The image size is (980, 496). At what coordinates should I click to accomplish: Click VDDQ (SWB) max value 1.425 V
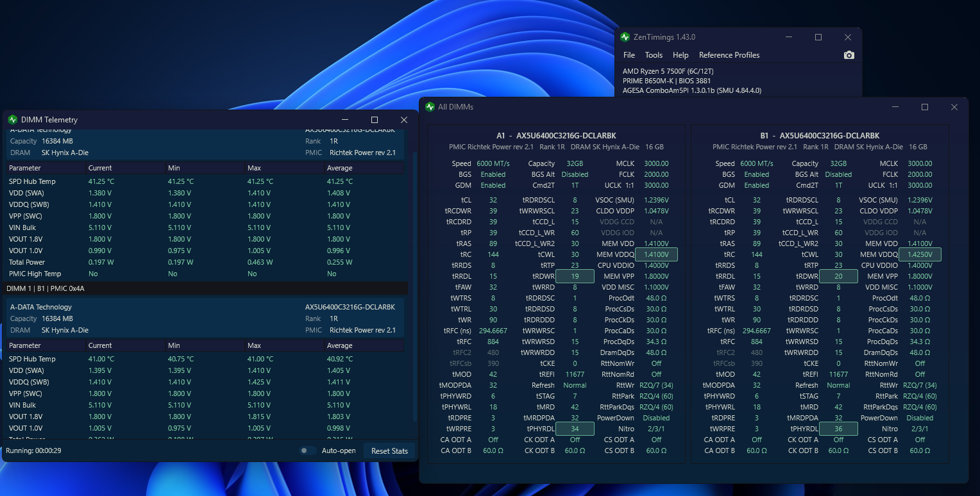tap(258, 382)
